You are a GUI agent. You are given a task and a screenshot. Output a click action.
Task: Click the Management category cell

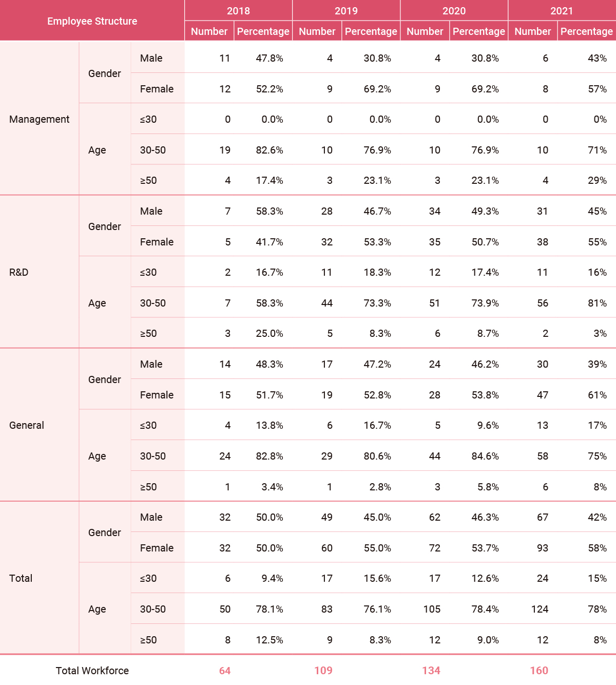coord(40,119)
